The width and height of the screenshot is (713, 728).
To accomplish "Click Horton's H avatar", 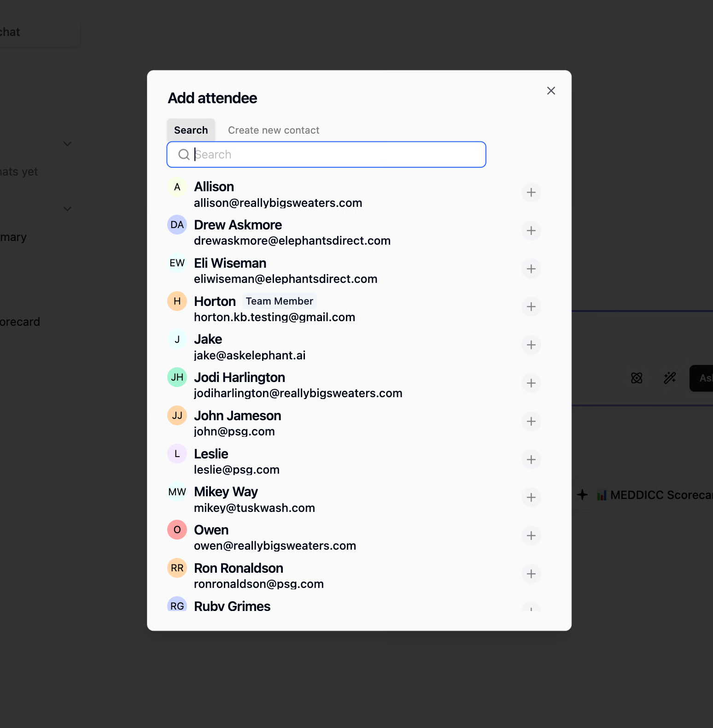I will coord(177,301).
